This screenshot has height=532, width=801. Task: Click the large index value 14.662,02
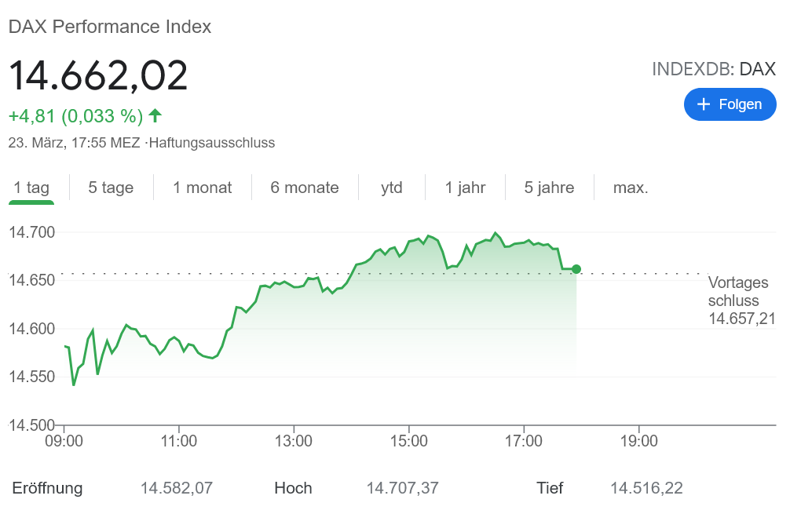pyautogui.click(x=98, y=75)
